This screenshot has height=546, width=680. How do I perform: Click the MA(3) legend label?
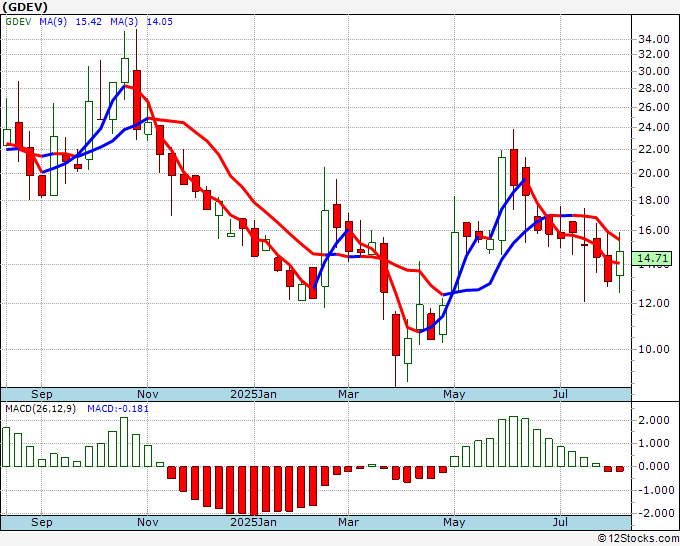point(124,22)
